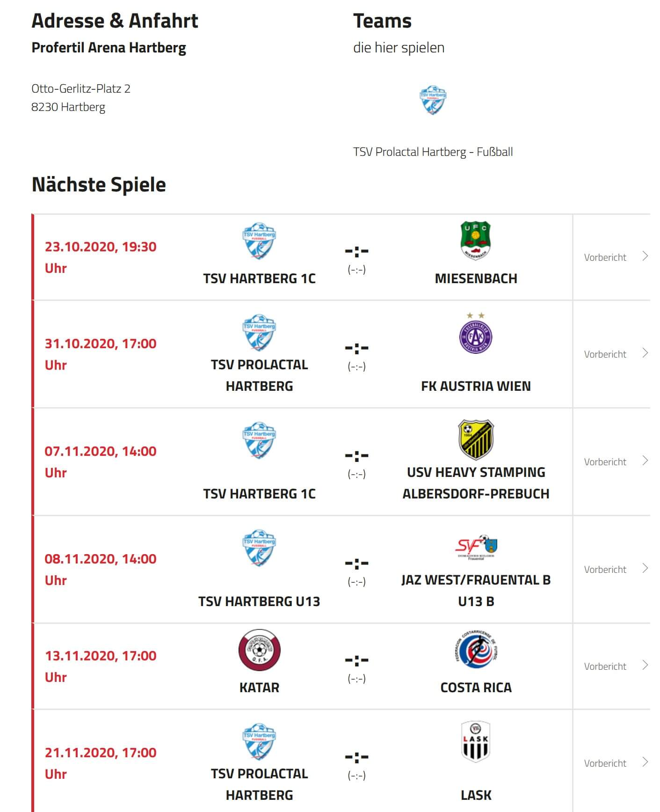Image resolution: width=660 pixels, height=812 pixels.
Task: Expand the Austria Wien match chevron
Action: 645,353
